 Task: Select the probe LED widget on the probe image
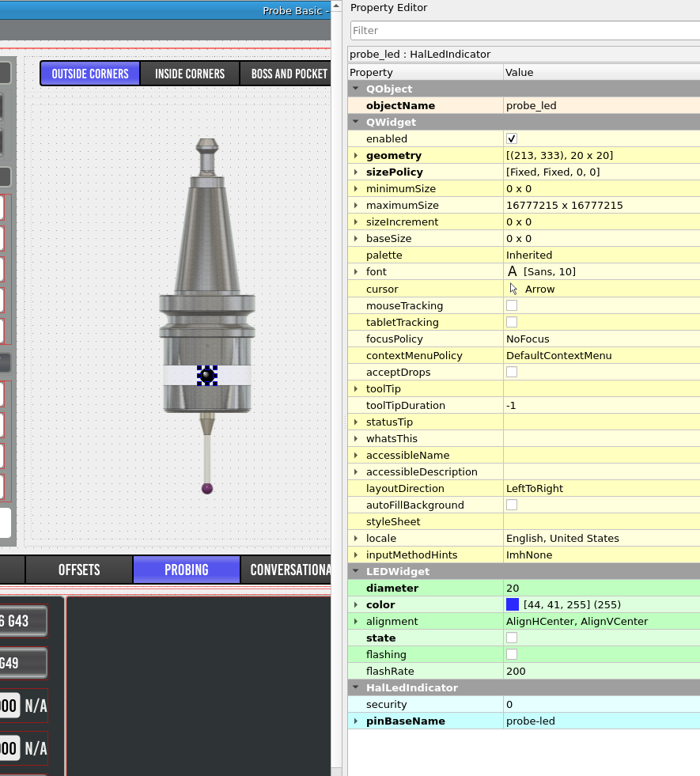[207, 375]
